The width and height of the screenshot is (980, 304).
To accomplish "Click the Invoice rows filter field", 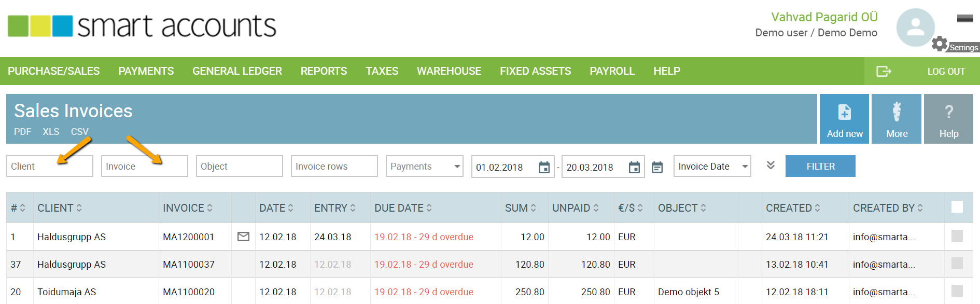I will pos(334,166).
